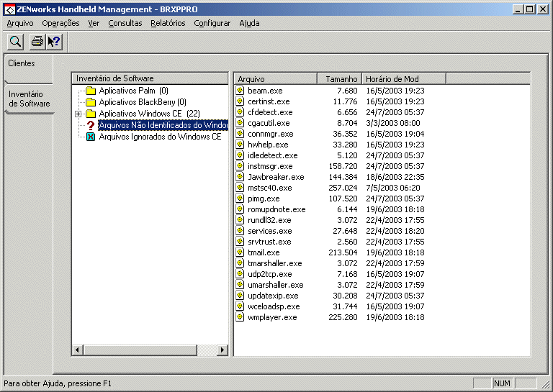Screen dimensions: 553x392
Task: Sort by the Tamanho column header
Action: coord(340,79)
